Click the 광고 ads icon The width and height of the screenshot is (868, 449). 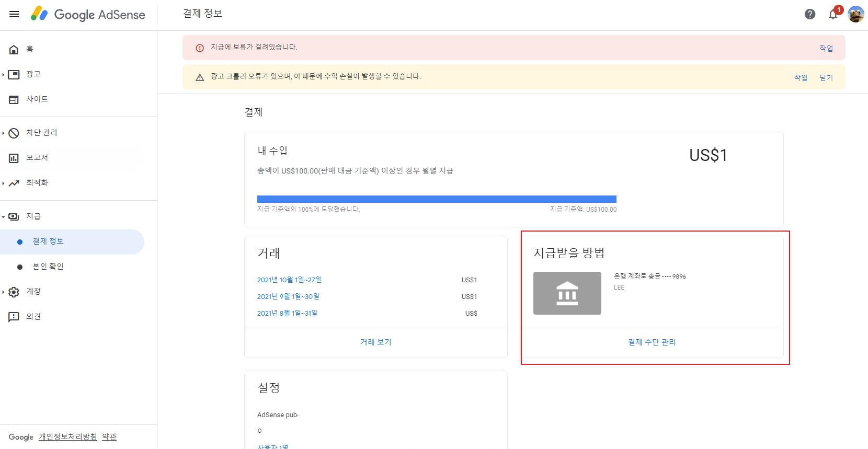[14, 74]
